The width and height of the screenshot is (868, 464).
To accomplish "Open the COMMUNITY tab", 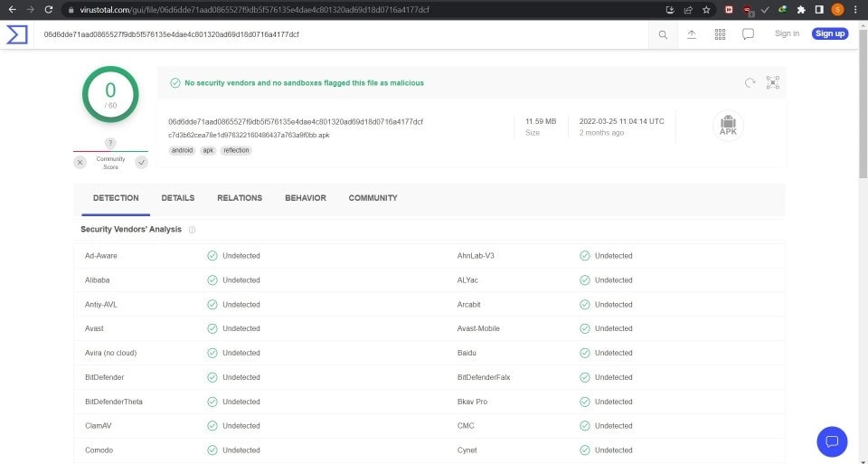I will [x=373, y=198].
